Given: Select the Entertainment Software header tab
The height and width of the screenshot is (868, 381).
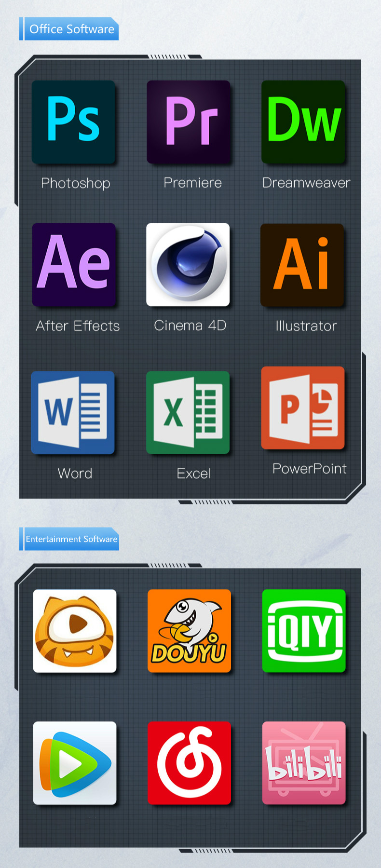Looking at the screenshot, I should coord(69,539).
